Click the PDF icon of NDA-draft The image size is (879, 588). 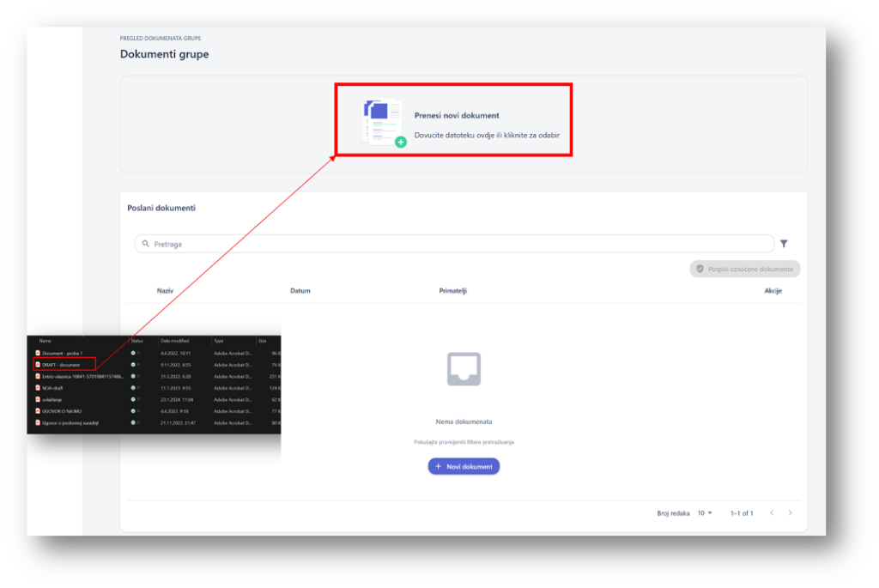click(x=38, y=388)
